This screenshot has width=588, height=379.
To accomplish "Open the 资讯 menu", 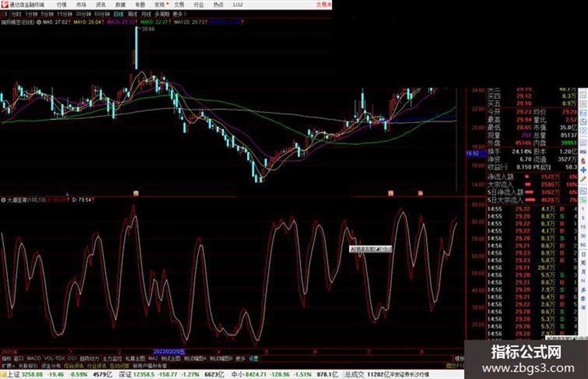I will coord(101,4).
